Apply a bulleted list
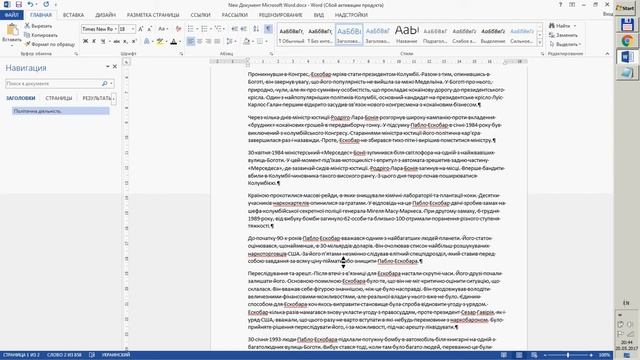Image resolution: width=640 pixels, height=360 pixels. (x=192, y=29)
